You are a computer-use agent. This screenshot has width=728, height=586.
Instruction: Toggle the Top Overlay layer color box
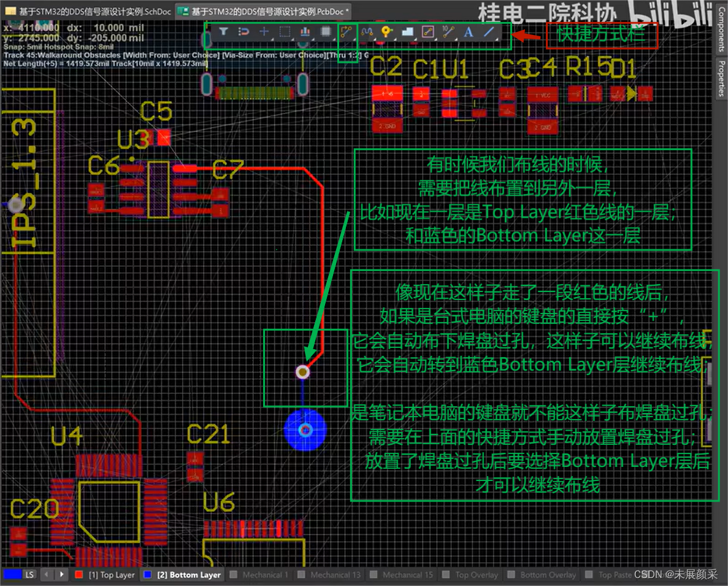click(446, 575)
